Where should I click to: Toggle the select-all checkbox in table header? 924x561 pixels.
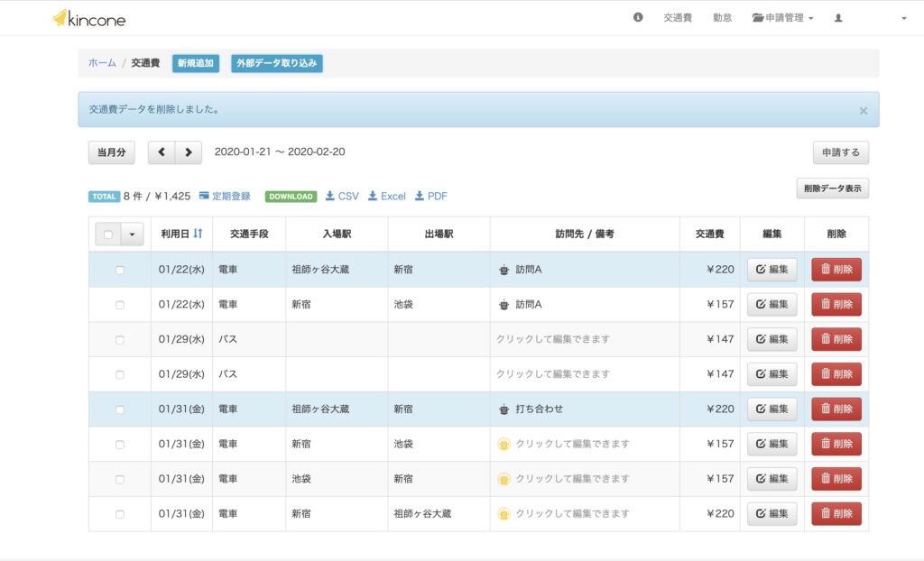point(108,235)
